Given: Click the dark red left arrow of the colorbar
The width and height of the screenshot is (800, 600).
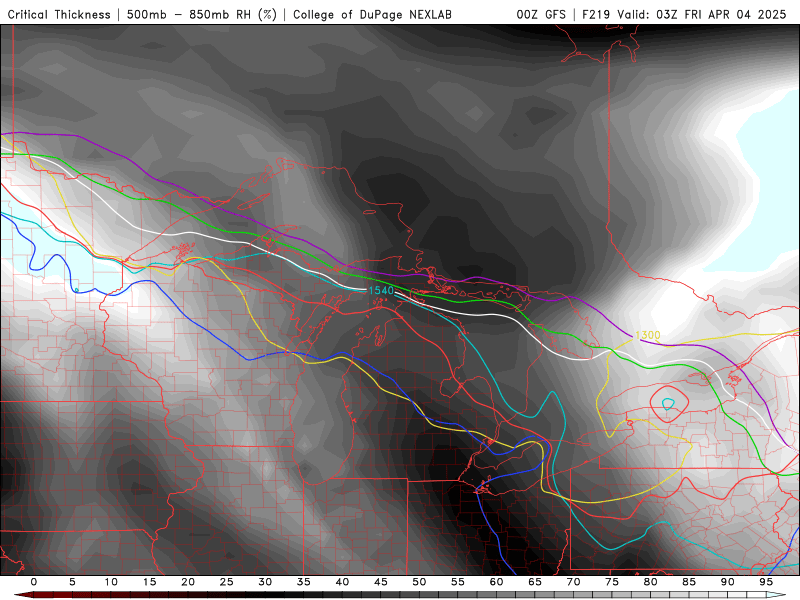Looking at the screenshot, I should pyautogui.click(x=23, y=595).
